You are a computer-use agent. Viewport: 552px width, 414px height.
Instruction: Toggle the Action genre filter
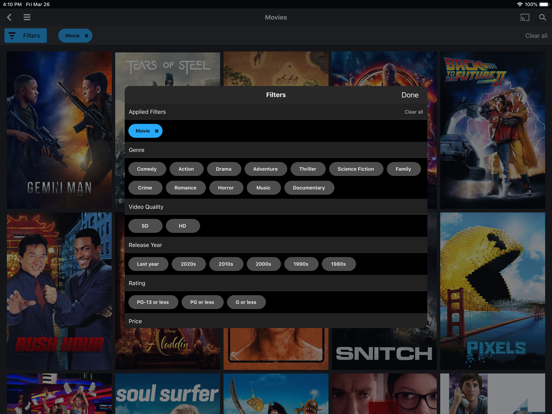[x=186, y=169]
